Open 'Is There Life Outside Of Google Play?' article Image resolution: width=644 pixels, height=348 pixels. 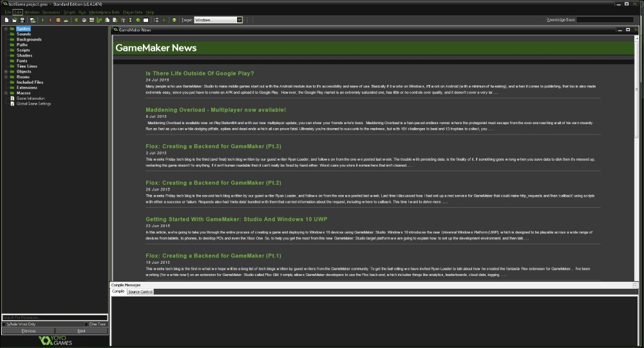pyautogui.click(x=200, y=73)
